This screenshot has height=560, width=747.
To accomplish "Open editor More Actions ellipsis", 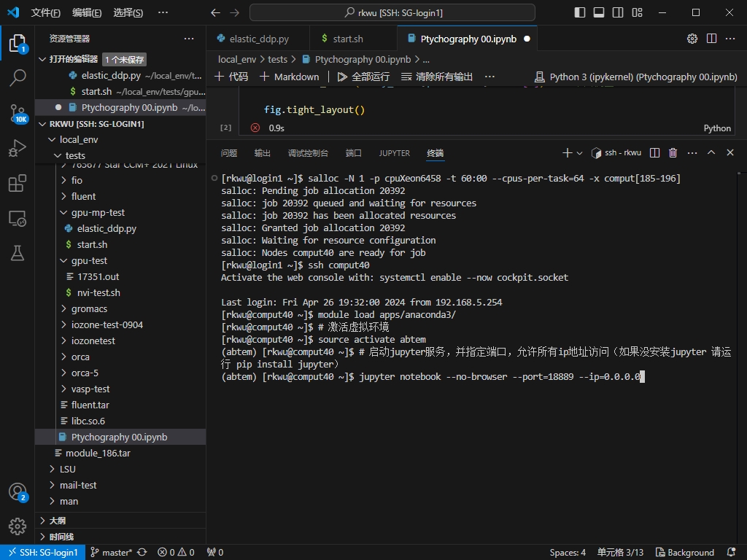I will click(730, 39).
